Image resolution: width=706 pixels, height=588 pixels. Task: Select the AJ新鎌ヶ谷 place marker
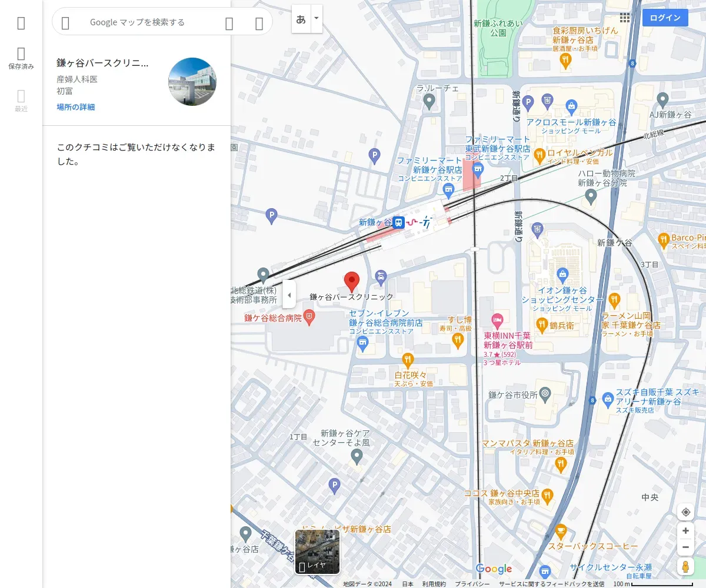[x=663, y=99]
